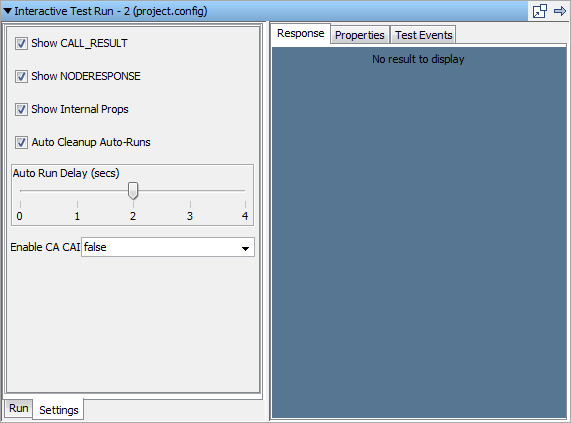Uncheck Show CALL_RESULT checkbox
Viewport: 571px width, 423px height.
tap(21, 44)
